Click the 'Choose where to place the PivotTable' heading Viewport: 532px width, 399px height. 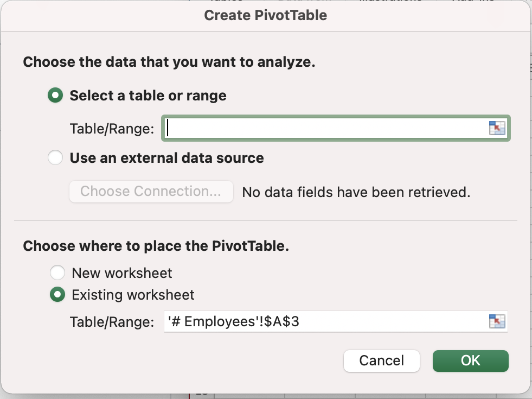point(156,246)
